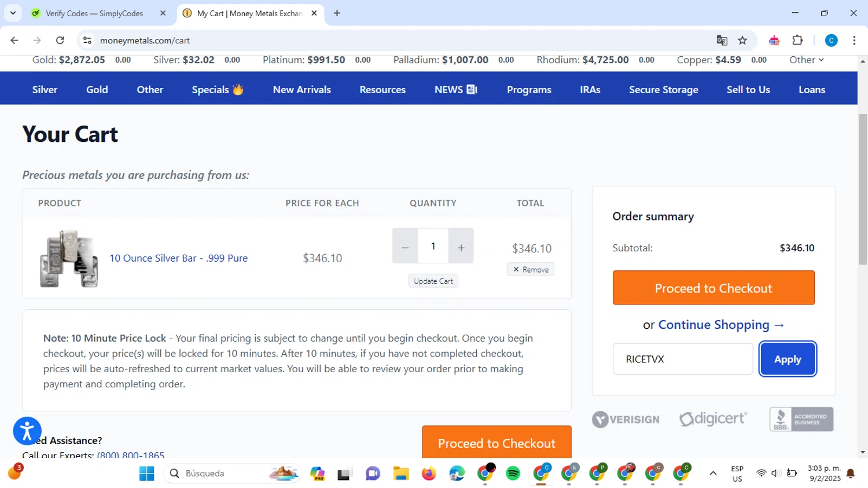This screenshot has width=868, height=488.
Task: Decrease quantity with the minus button
Action: [x=405, y=246]
